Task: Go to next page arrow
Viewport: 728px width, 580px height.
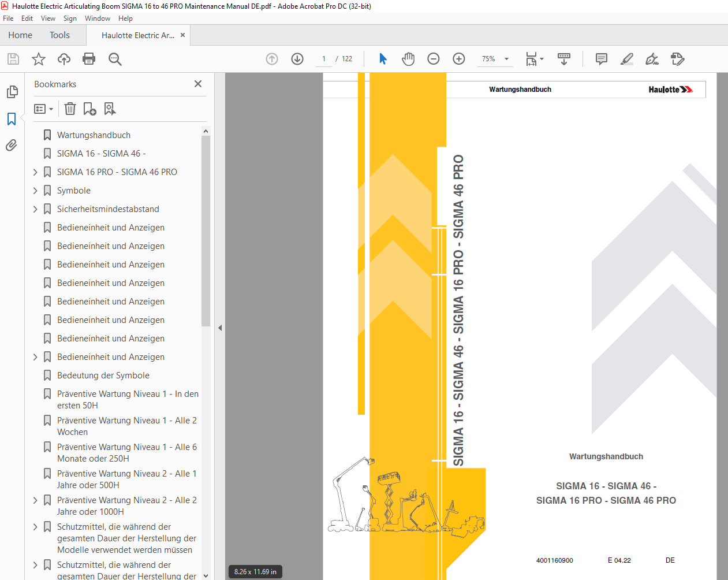Action: (297, 59)
